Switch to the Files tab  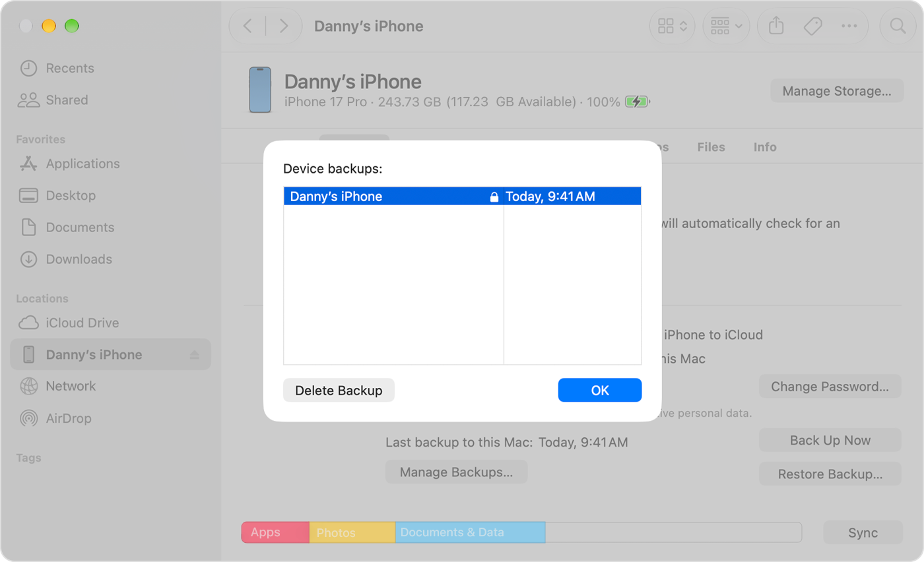(x=711, y=147)
